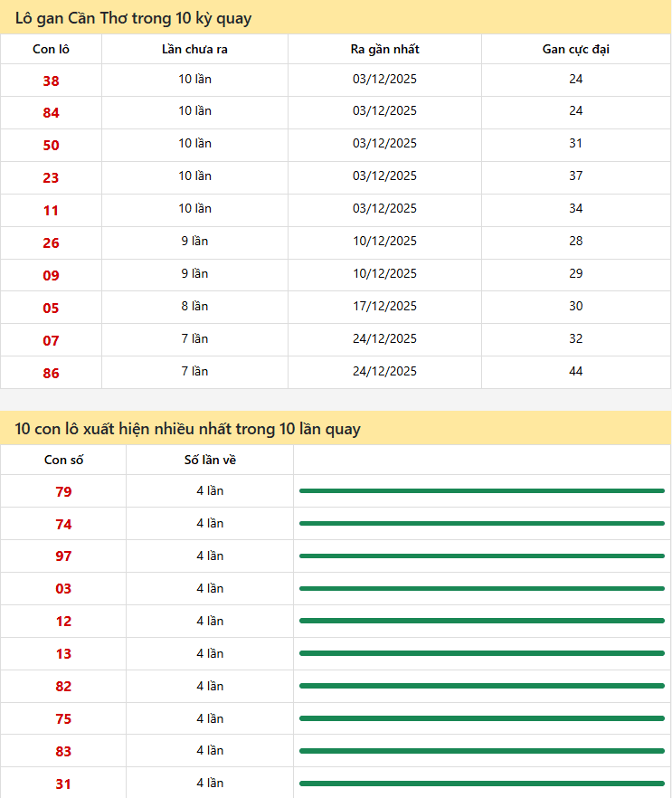The image size is (672, 798).
Task: Click lottery number 38 in the gan table
Action: (x=51, y=81)
